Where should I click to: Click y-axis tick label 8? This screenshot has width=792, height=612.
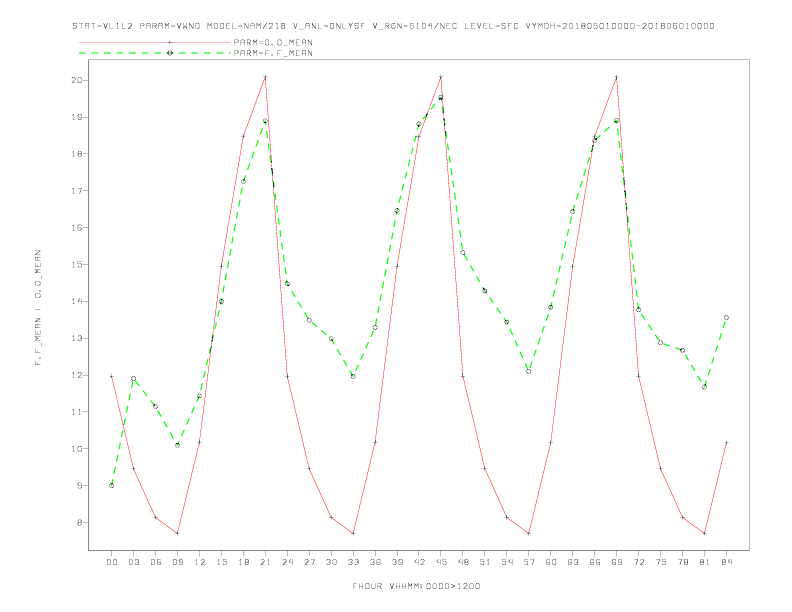tap(79, 523)
